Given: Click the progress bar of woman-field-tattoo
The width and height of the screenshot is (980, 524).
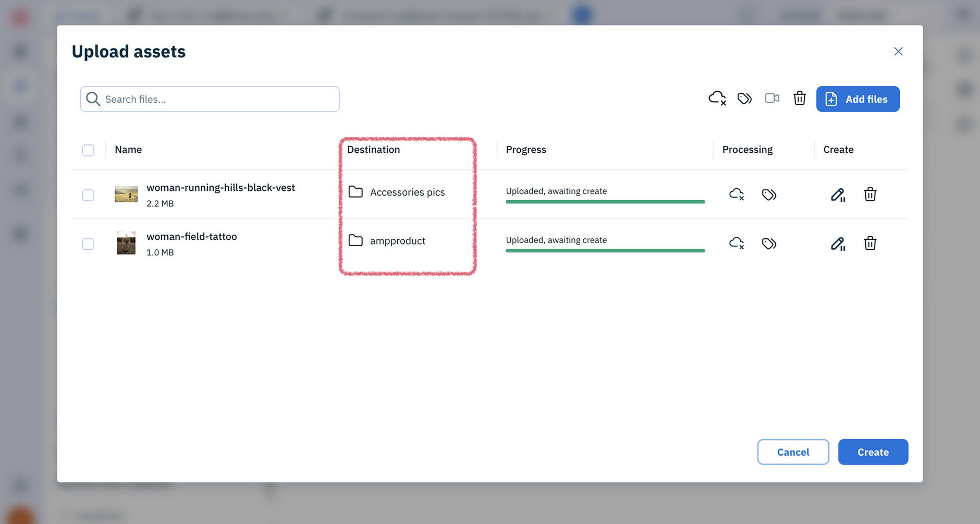Looking at the screenshot, I should tap(605, 251).
